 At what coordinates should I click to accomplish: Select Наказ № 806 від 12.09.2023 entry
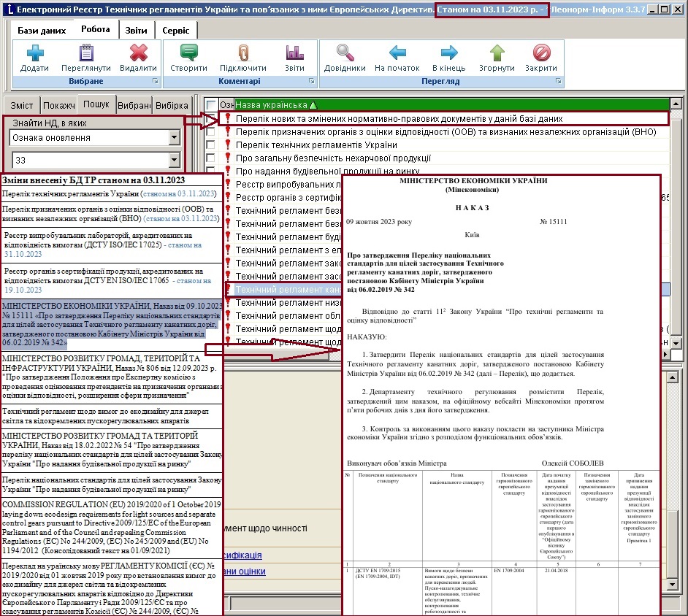112,377
